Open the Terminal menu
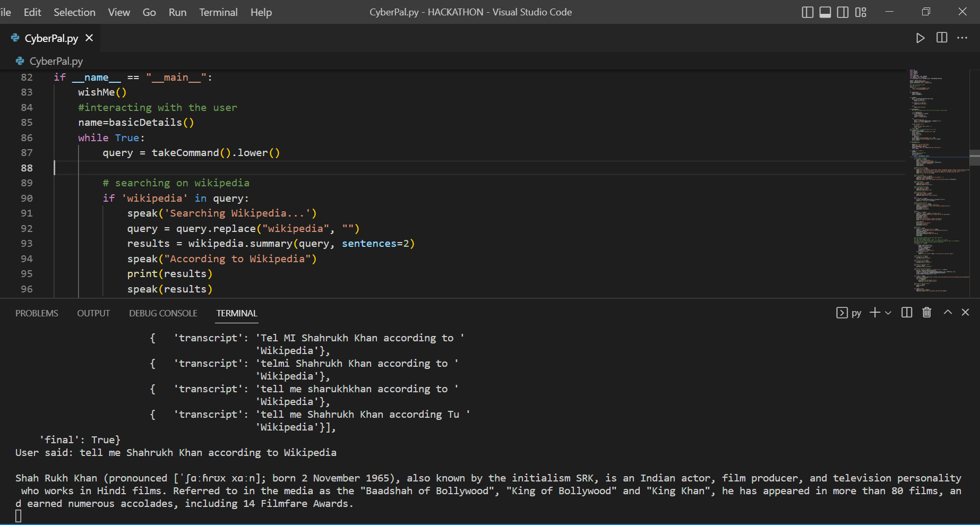980x525 pixels. point(218,12)
